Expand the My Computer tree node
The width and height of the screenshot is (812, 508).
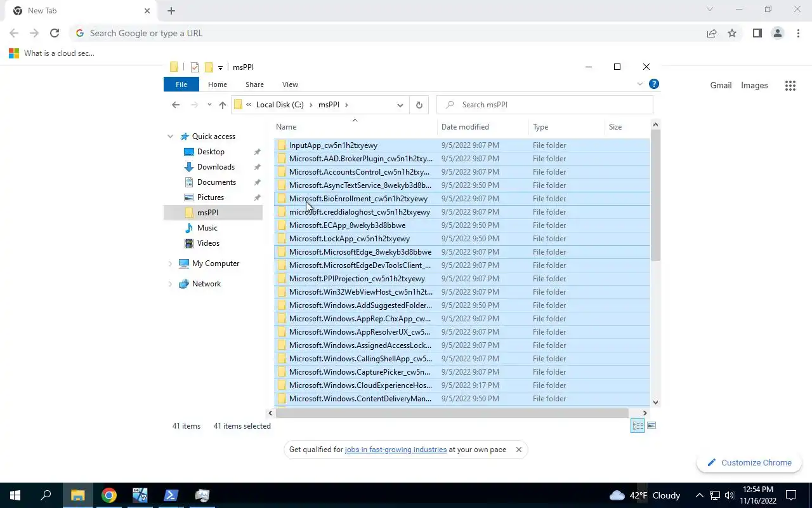[170, 264]
